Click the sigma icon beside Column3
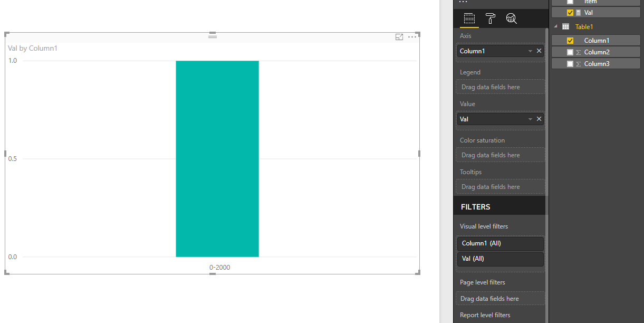This screenshot has height=323, width=644. coord(578,64)
